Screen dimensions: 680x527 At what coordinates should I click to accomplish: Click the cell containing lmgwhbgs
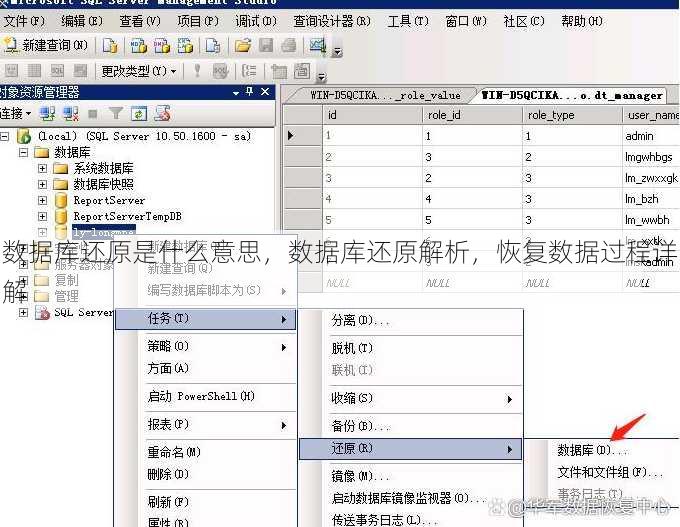tap(650, 157)
